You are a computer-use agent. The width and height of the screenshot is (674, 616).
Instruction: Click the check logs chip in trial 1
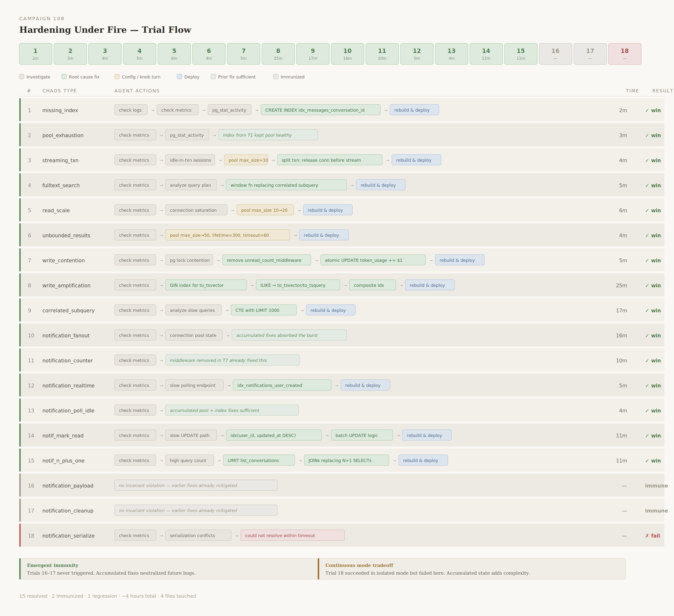coord(131,110)
